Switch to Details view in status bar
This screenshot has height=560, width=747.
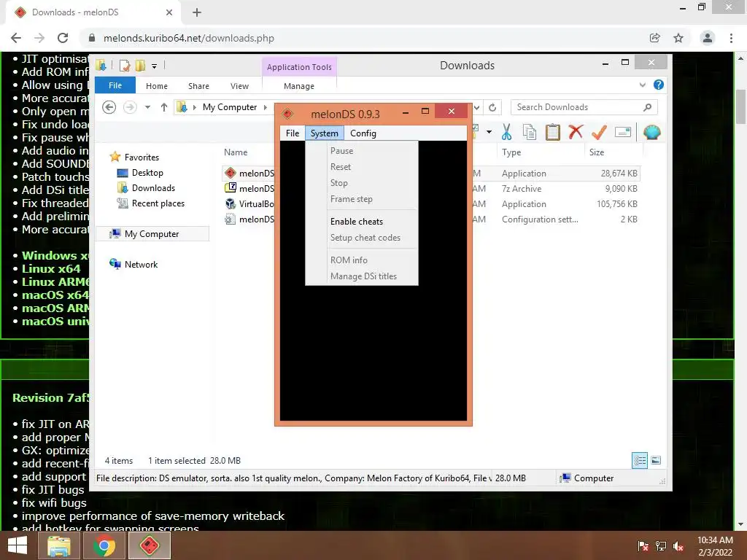pyautogui.click(x=640, y=460)
